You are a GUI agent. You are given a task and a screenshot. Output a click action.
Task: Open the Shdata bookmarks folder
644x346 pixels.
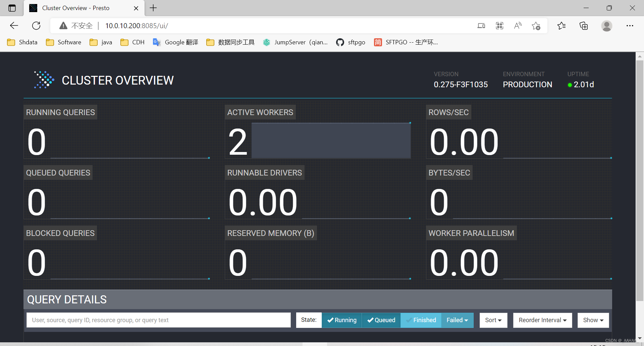[22, 42]
